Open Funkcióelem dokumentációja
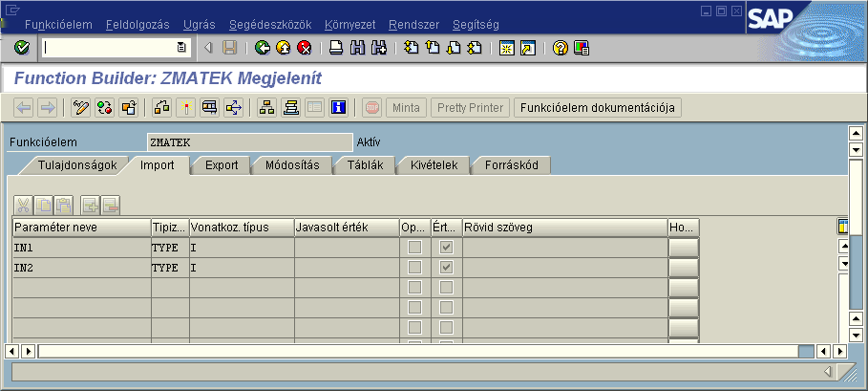 click(x=598, y=107)
